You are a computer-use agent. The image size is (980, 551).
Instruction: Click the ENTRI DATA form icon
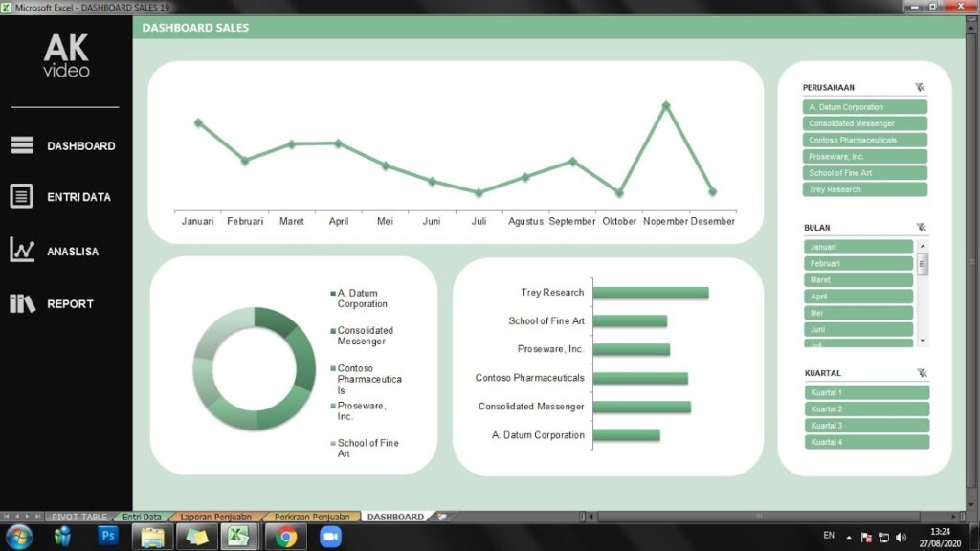pyautogui.click(x=21, y=196)
